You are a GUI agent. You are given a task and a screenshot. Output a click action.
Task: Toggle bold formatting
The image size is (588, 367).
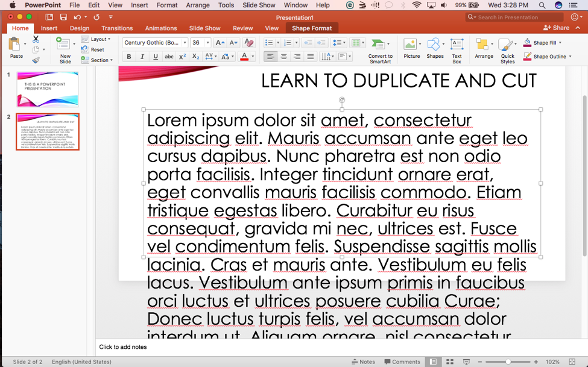click(x=129, y=55)
